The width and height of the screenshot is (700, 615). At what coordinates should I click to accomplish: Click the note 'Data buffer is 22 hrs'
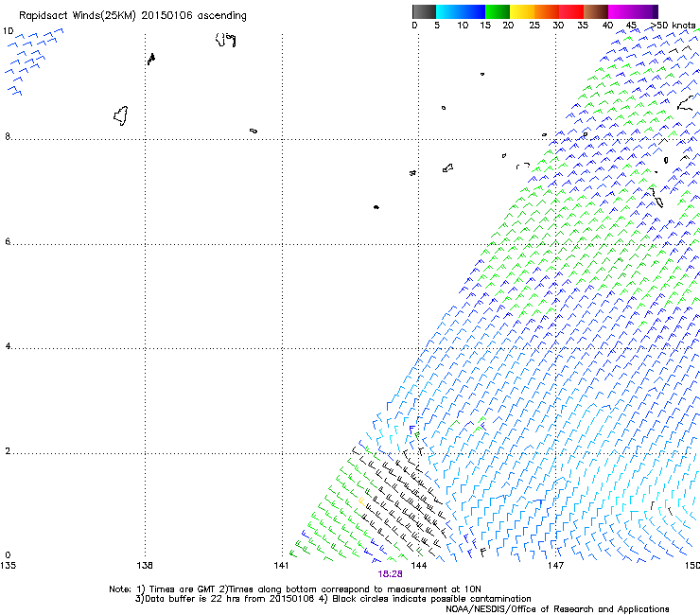pyautogui.click(x=193, y=599)
